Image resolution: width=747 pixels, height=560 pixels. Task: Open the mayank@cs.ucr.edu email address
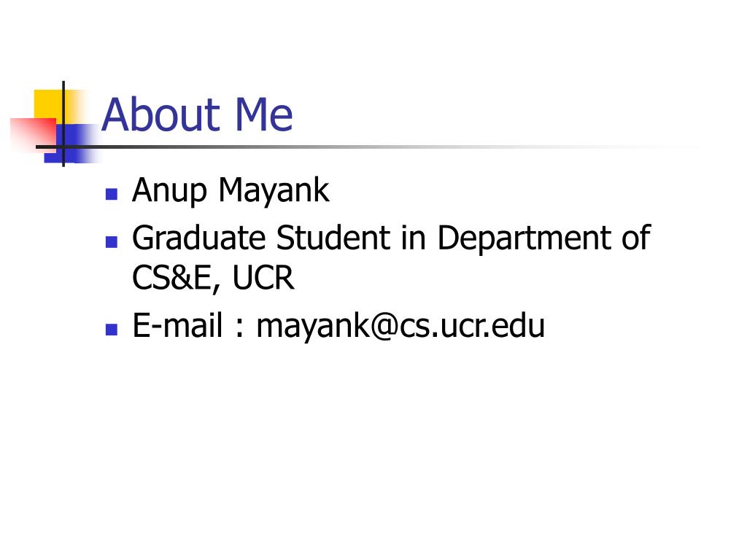coord(400,326)
